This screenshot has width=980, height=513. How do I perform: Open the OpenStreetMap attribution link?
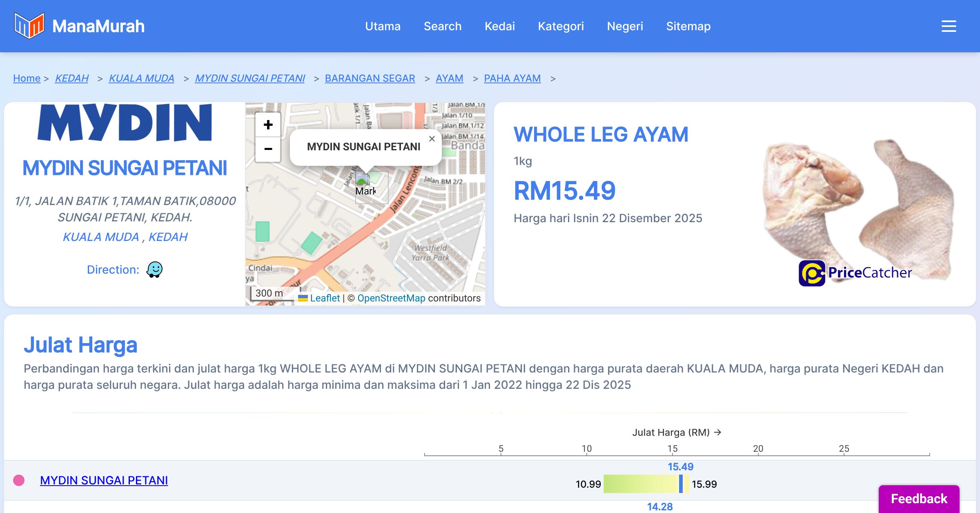pos(391,298)
